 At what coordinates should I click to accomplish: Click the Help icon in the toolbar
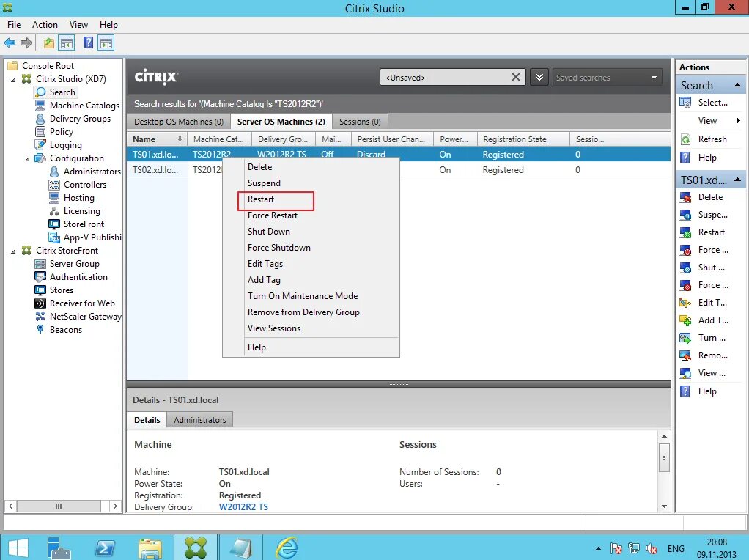(87, 43)
